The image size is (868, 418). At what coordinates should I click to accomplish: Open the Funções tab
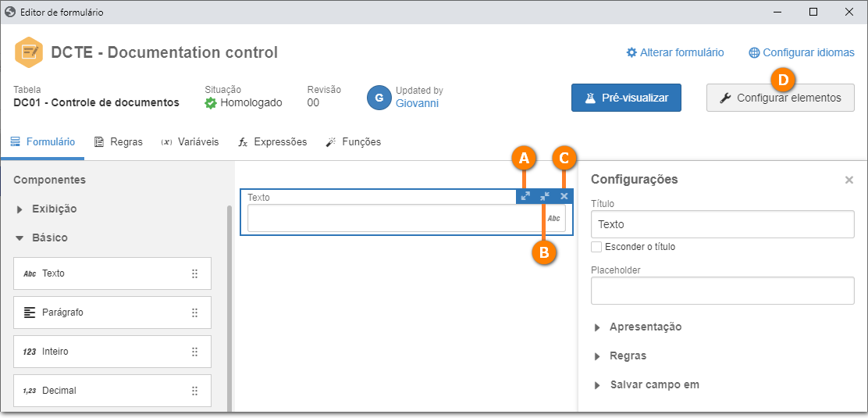(353, 142)
